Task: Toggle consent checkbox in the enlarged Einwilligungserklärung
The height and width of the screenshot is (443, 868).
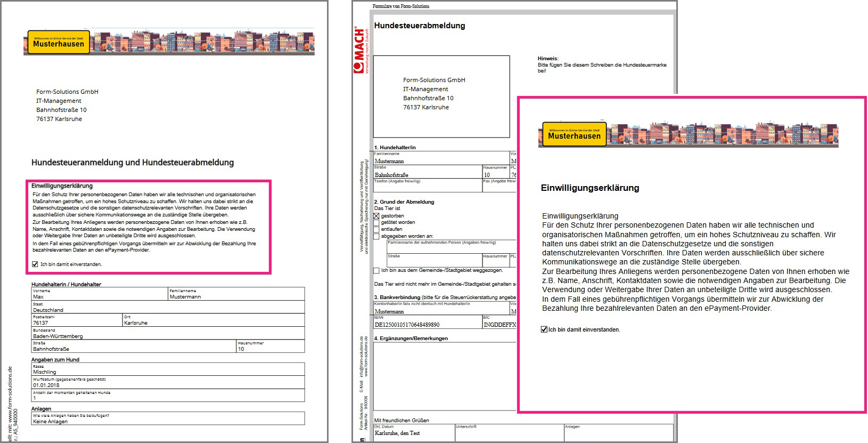Action: click(544, 329)
